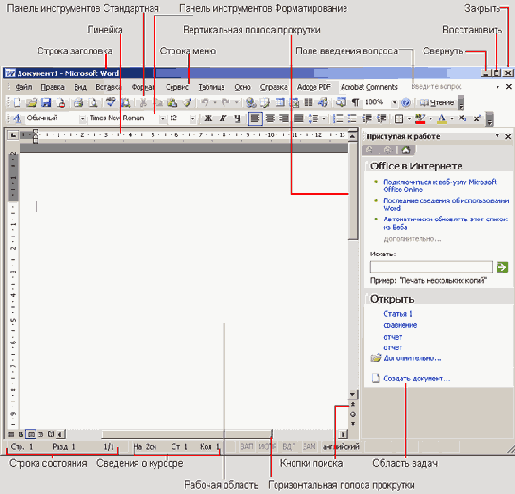Open the Вид menu

80,87
